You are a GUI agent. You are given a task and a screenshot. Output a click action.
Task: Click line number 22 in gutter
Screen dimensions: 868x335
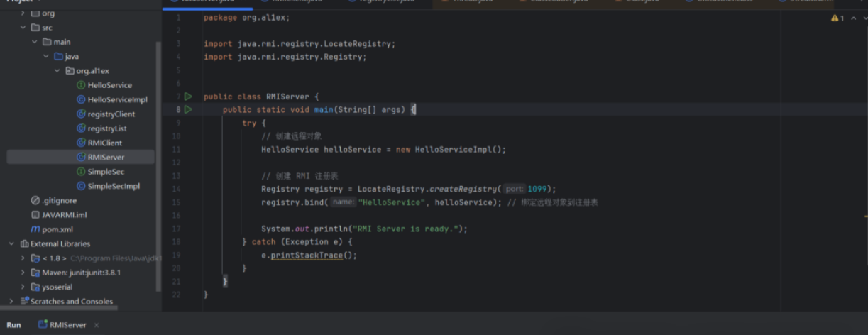pyautogui.click(x=176, y=295)
